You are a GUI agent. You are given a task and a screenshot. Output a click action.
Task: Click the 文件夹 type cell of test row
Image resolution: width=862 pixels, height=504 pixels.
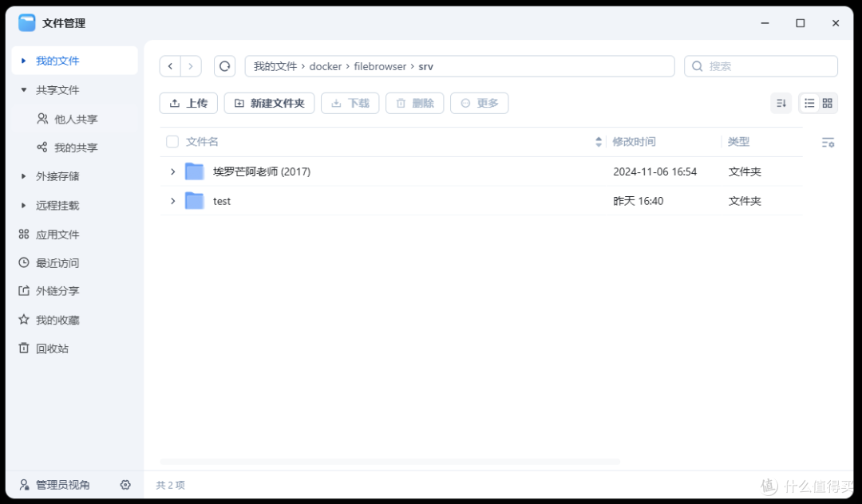click(x=745, y=201)
